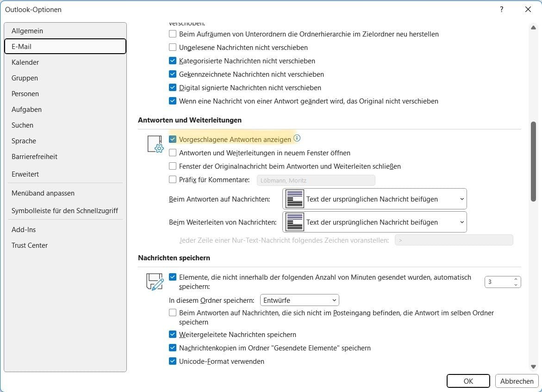Uncheck Kategorisierte Nachrichten nicht verschieben
This screenshot has width=542, height=392.
[x=173, y=61]
